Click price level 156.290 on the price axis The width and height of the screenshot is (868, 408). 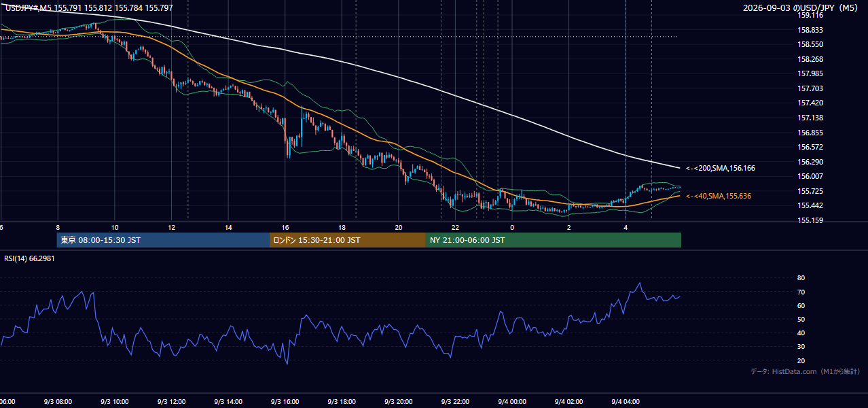click(x=810, y=162)
